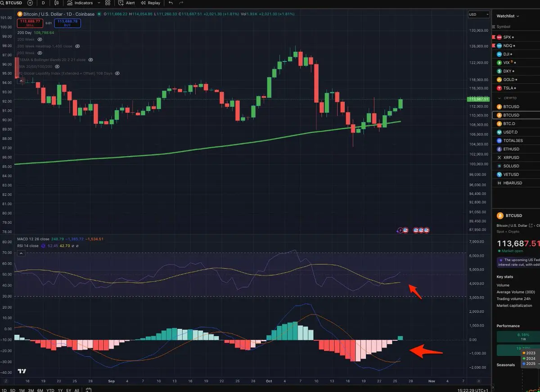Select HBARUSD in the watchlist
This screenshot has width=540, height=392.
point(516,183)
